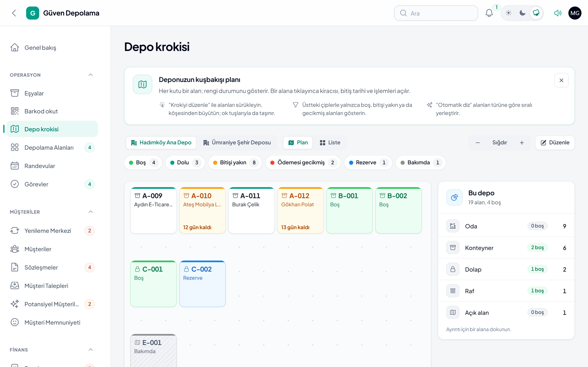Click the Düzenle button
Image resolution: width=588 pixels, height=367 pixels.
point(555,143)
